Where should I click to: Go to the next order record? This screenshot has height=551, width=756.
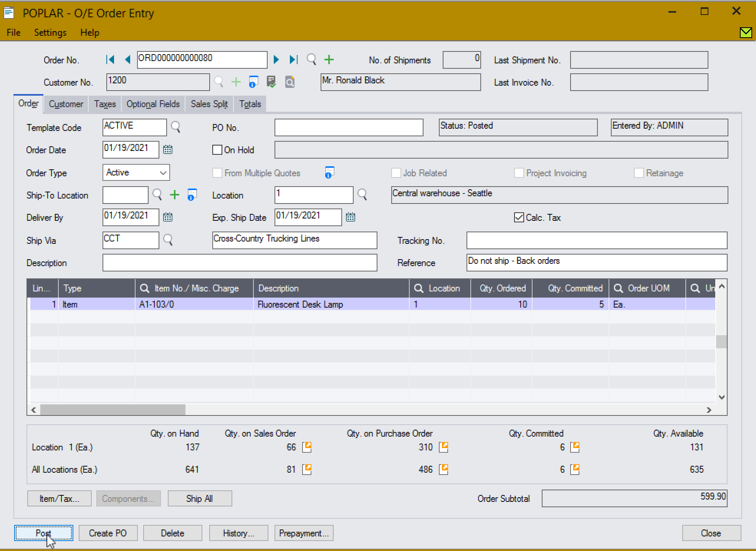(x=276, y=60)
